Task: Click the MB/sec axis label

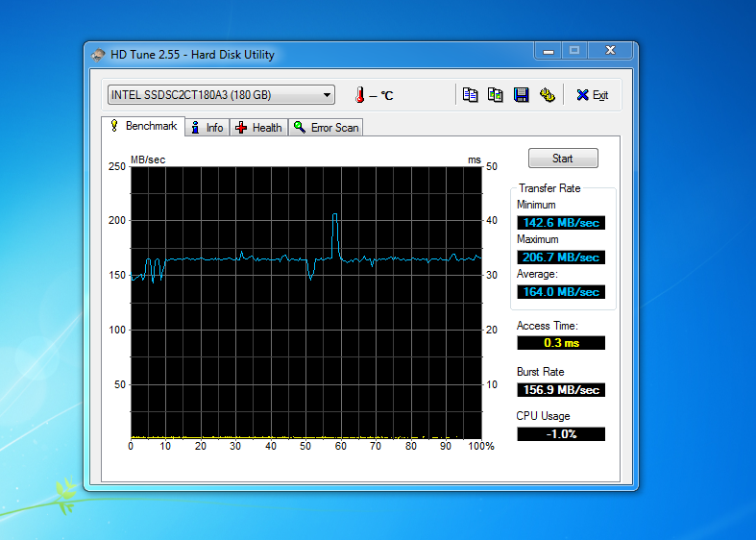Action: pyautogui.click(x=148, y=160)
